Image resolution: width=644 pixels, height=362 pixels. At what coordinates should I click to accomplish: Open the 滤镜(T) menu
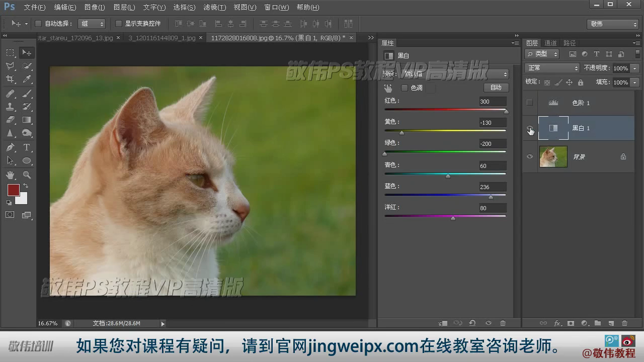point(215,8)
